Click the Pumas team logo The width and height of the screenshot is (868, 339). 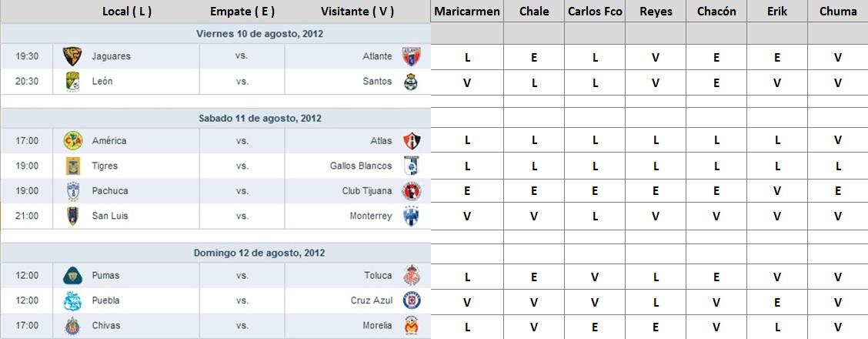point(72,275)
